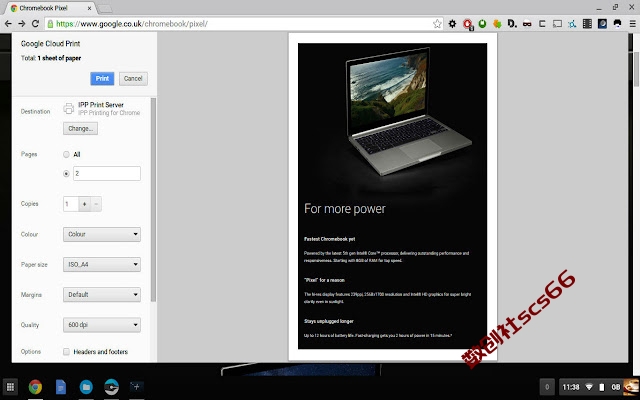The image size is (640, 400).
Task: Click the notification counter showing 0
Action: 547,387
